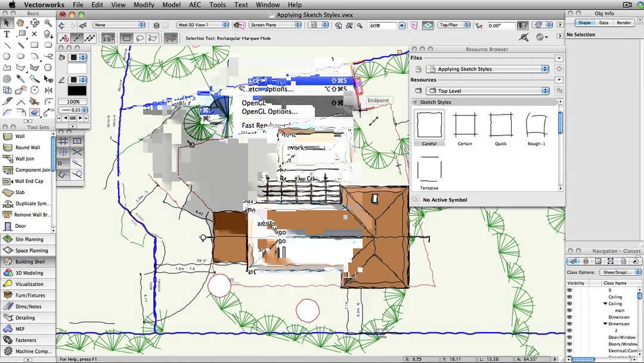Select the arrow Selection tool
The image size is (644, 363).
pos(7,23)
